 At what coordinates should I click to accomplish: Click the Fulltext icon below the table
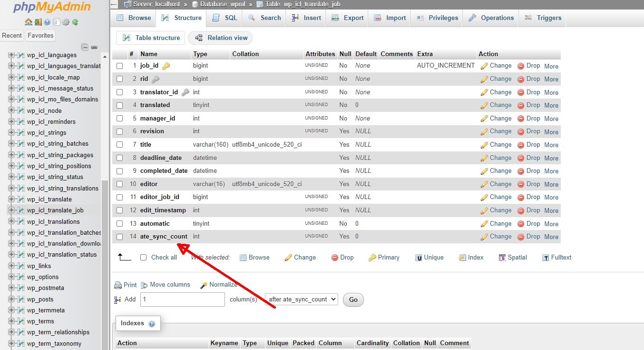[546, 258]
